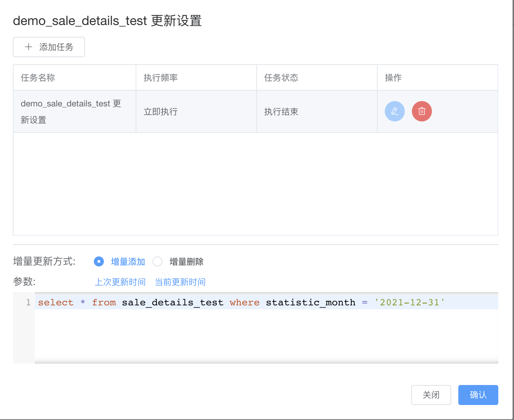Click the 执行结束 status cell
The height and width of the screenshot is (420, 514).
point(281,111)
